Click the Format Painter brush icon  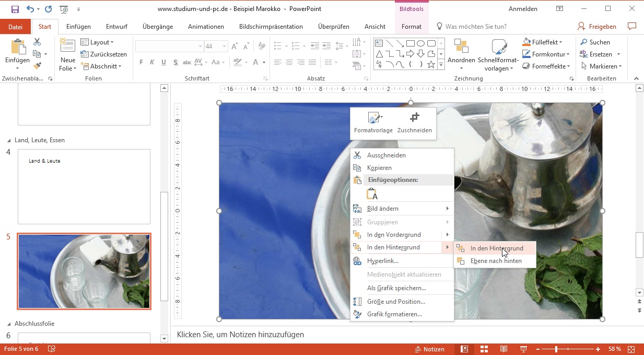pos(37,66)
